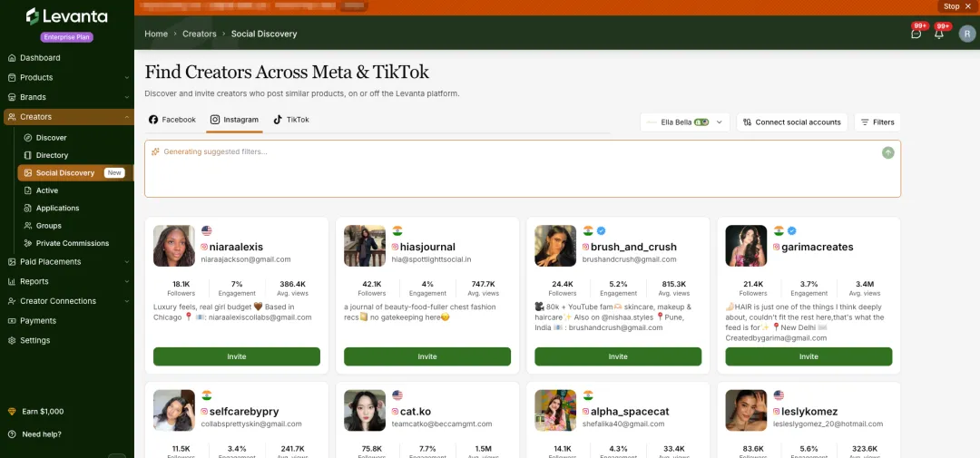Image resolution: width=980 pixels, height=458 pixels.
Task: Click email hia@spotlightsocial.in
Action: tap(431, 259)
